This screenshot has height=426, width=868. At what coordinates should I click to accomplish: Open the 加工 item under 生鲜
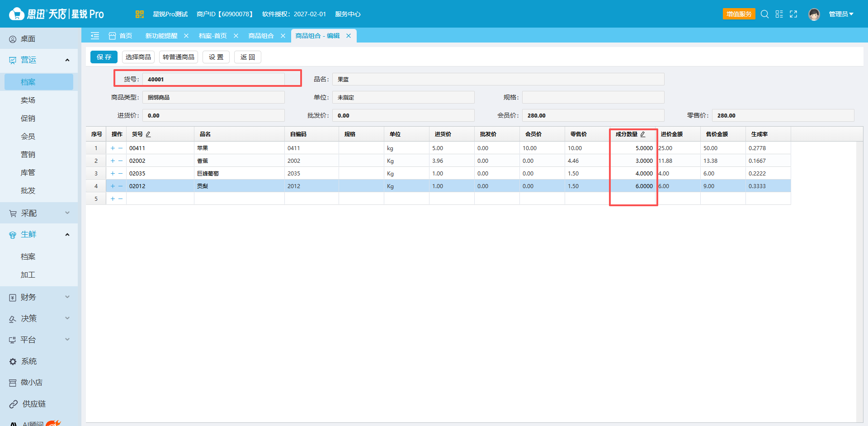coord(28,275)
